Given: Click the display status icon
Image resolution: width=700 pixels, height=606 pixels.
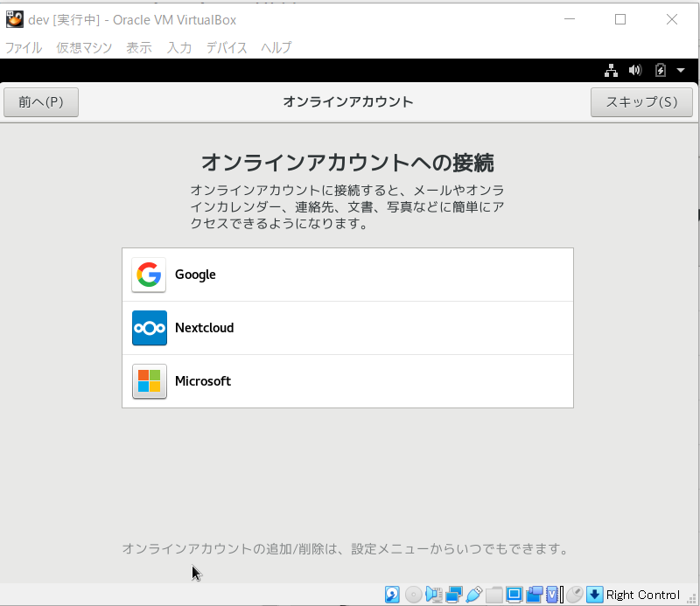Looking at the screenshot, I should coord(514,595).
